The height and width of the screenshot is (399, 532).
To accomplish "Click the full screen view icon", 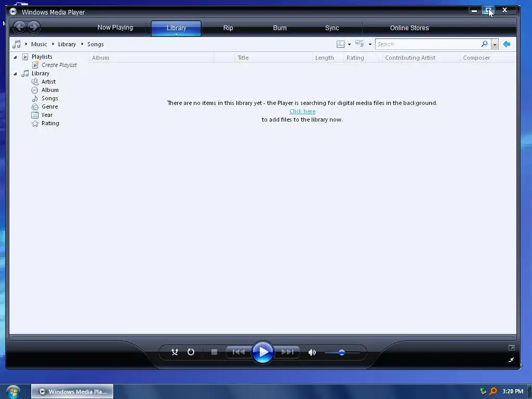I will (512, 348).
